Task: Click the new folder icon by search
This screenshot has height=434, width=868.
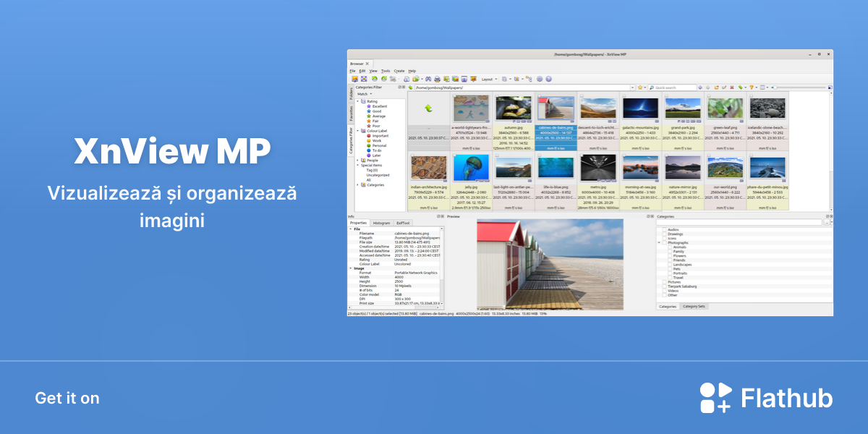Action: click(716, 88)
